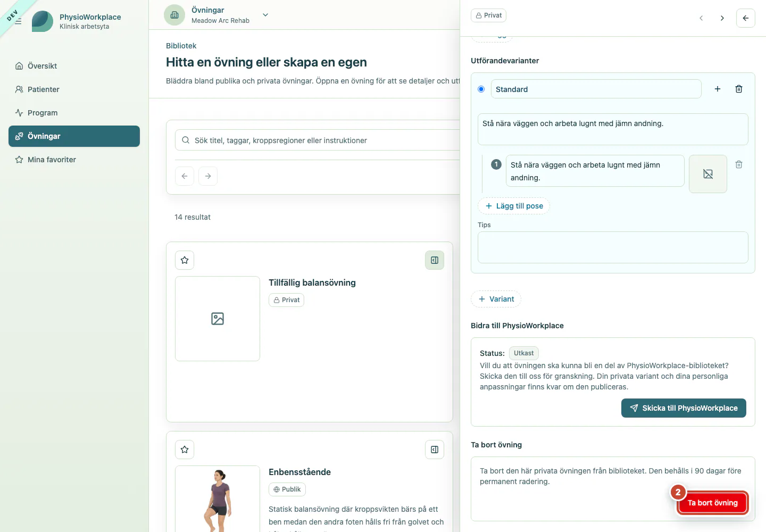
Task: Show previous exercise in detail panel
Action: click(x=701, y=18)
